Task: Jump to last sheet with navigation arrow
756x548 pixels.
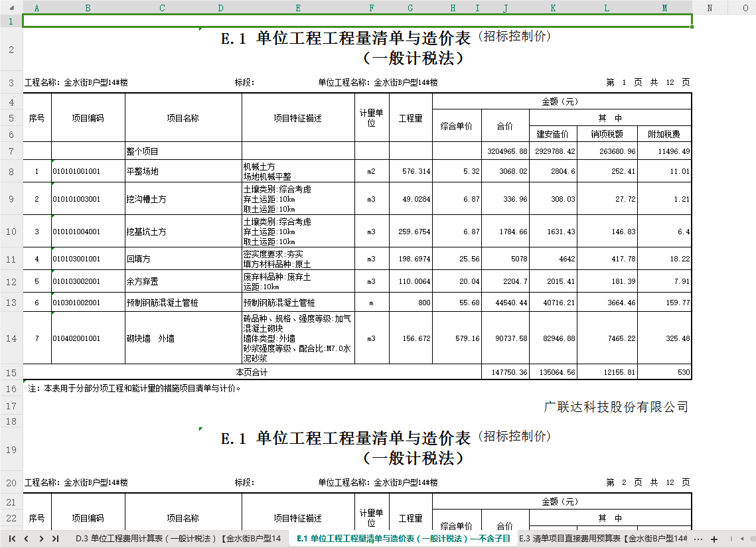Action: point(56,539)
